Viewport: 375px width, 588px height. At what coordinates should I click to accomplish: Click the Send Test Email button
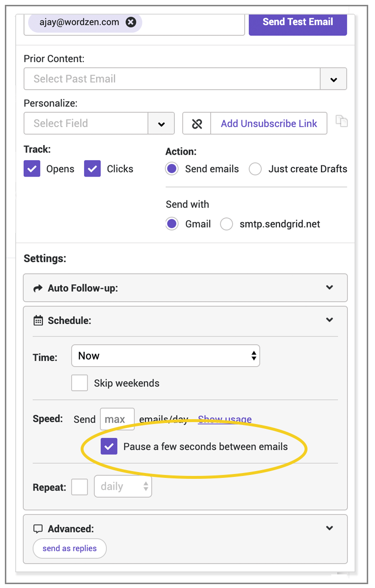(298, 22)
